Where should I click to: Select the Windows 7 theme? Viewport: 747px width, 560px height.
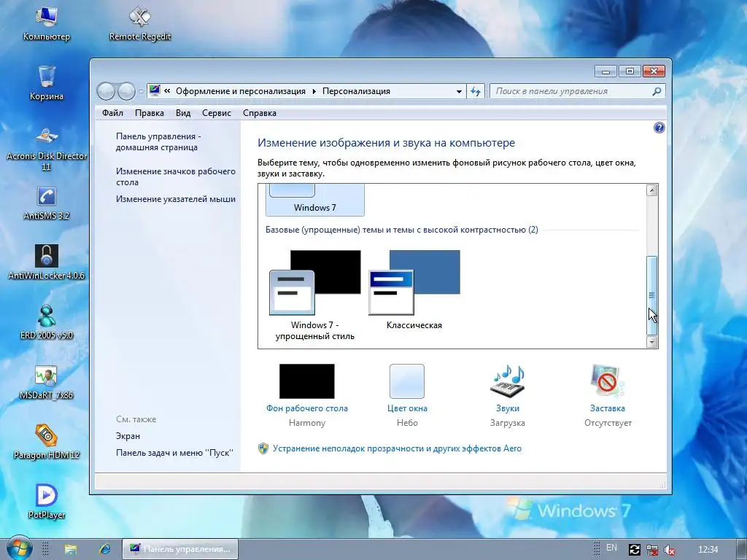315,200
